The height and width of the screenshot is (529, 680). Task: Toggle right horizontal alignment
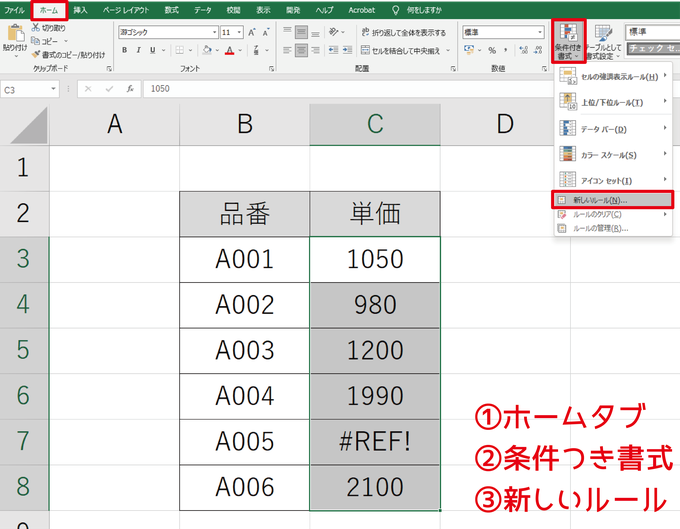coord(315,50)
